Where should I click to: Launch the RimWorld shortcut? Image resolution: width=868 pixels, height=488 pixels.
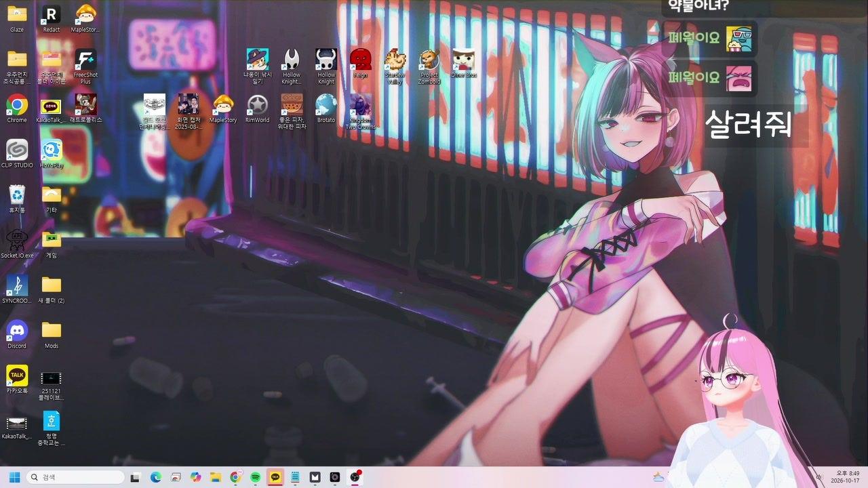click(258, 108)
